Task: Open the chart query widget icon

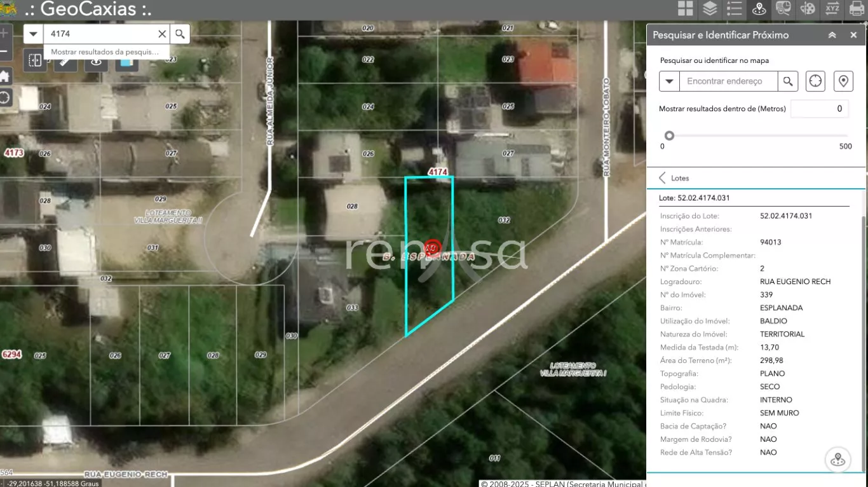Action: coord(783,9)
